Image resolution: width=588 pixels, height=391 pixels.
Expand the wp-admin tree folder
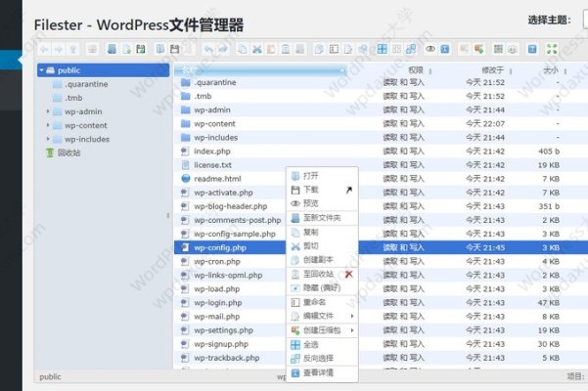tap(48, 111)
